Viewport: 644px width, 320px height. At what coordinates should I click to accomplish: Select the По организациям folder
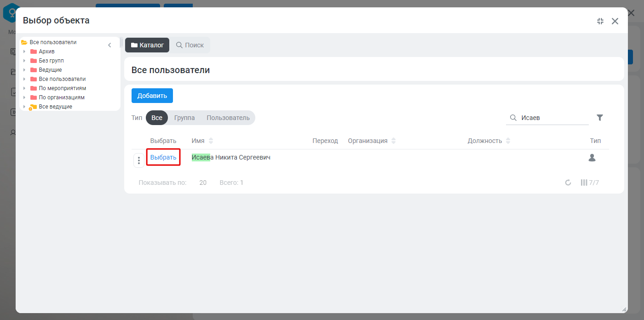click(62, 97)
